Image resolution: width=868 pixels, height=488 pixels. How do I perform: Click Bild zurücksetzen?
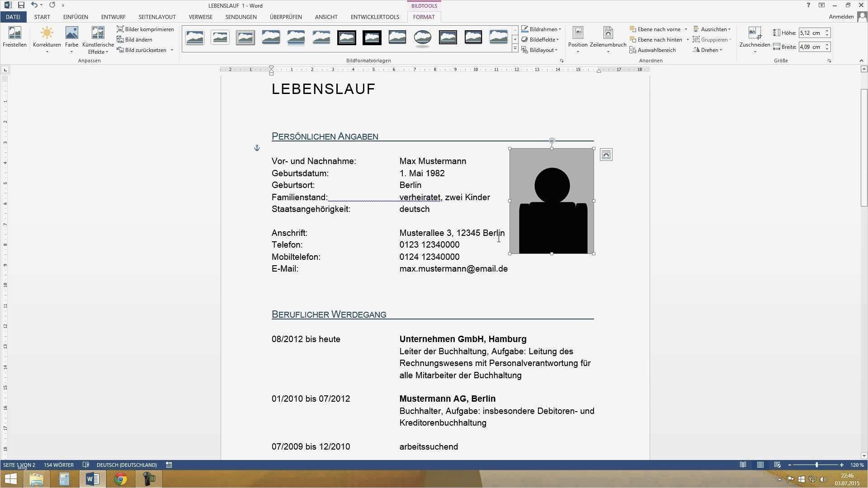(x=143, y=50)
